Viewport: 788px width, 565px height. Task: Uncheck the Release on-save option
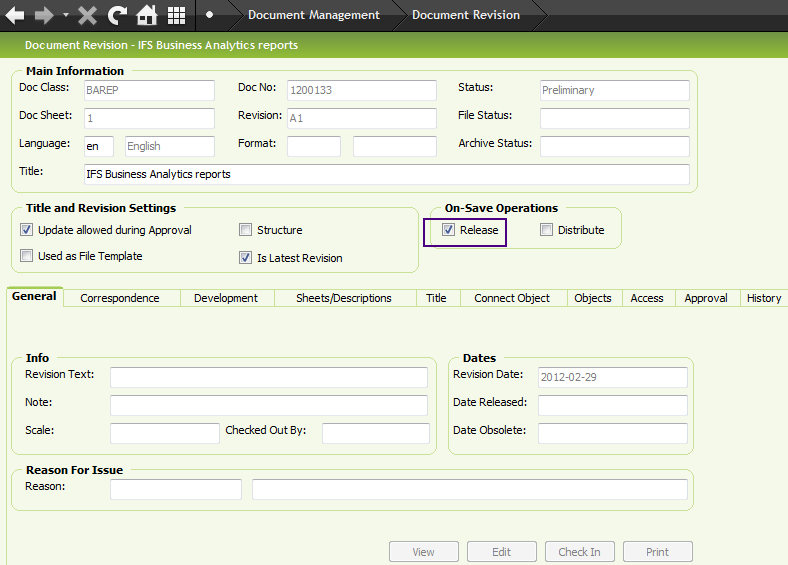click(x=448, y=230)
